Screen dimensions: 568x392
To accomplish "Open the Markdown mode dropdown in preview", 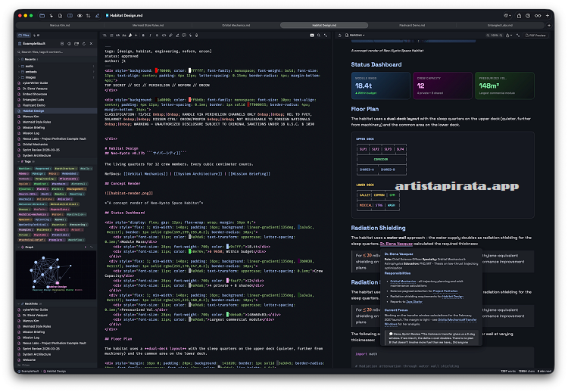I will click(x=355, y=35).
